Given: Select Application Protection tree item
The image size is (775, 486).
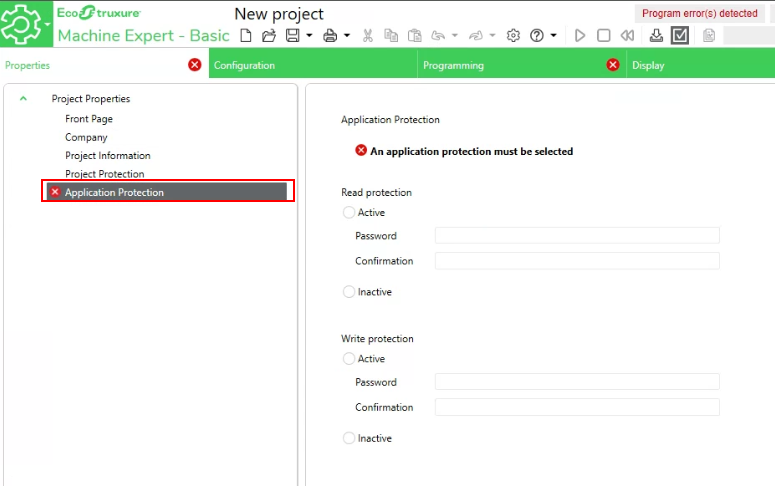Looking at the screenshot, I should coord(167,192).
